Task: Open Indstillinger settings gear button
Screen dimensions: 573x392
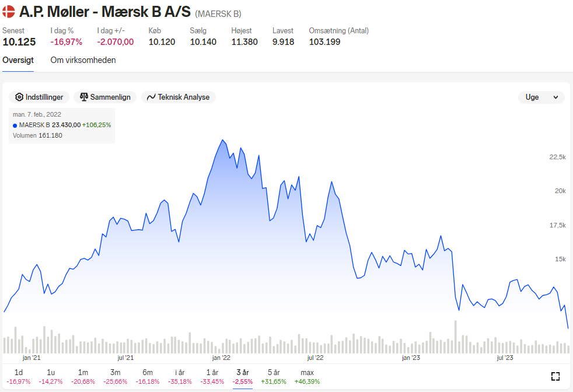Action: pos(39,97)
